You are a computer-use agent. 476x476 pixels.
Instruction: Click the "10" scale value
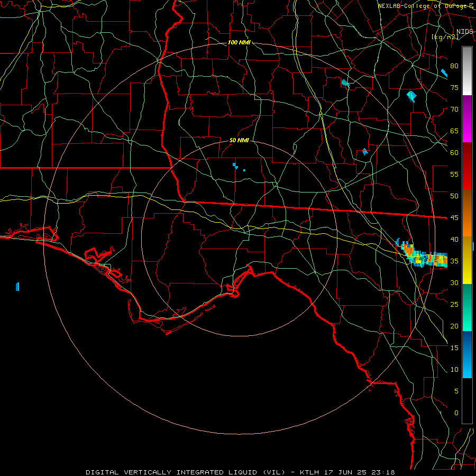454,370
